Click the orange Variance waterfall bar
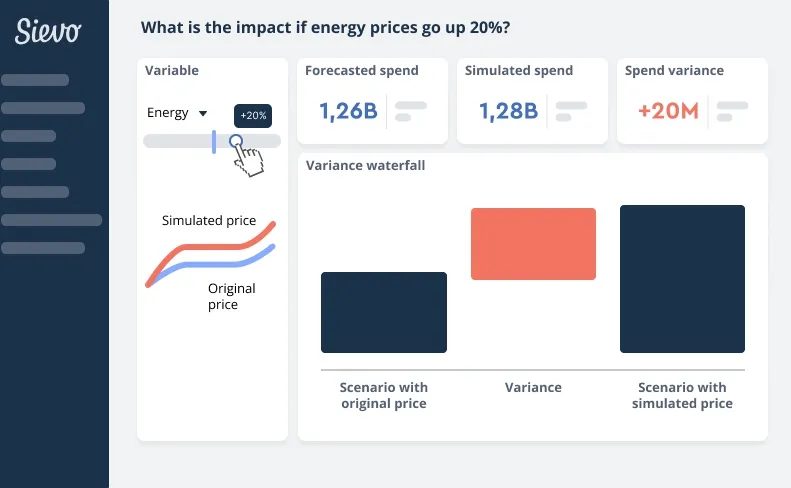Screen dimensions: 791x488 [533, 244]
